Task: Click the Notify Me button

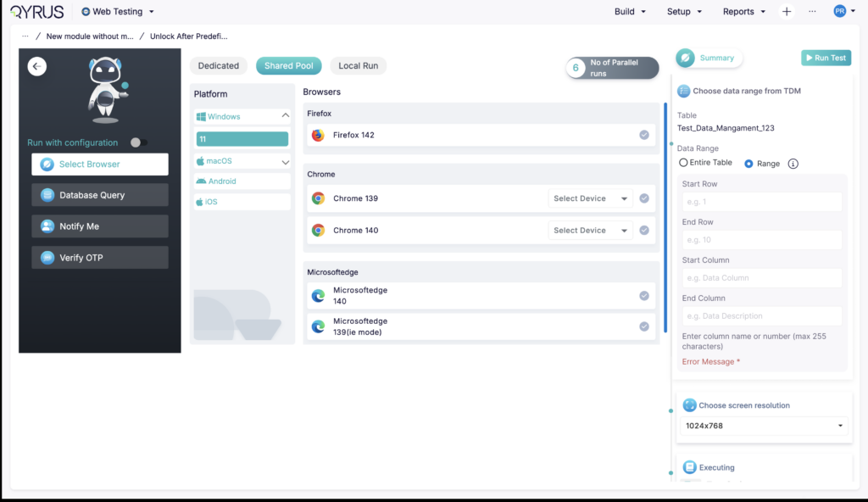Action: tap(100, 226)
